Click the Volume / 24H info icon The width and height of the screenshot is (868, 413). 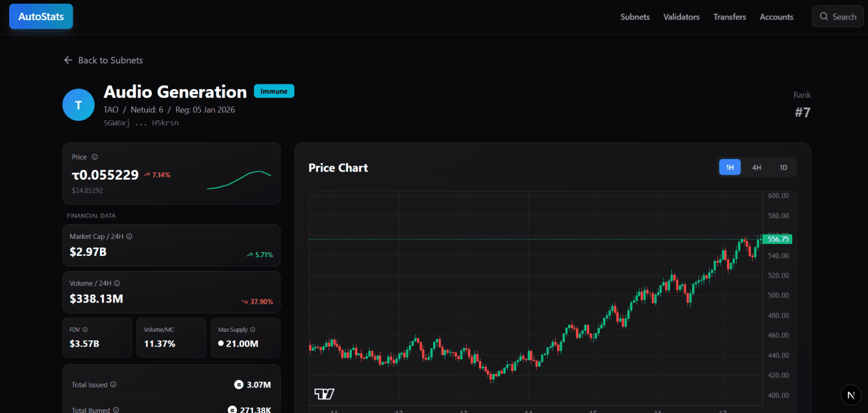point(117,283)
